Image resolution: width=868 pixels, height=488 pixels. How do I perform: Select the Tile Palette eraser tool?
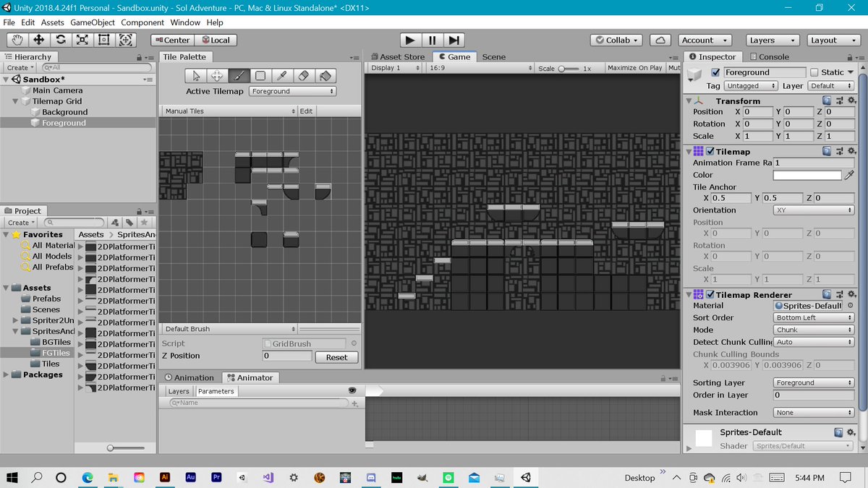click(x=304, y=75)
